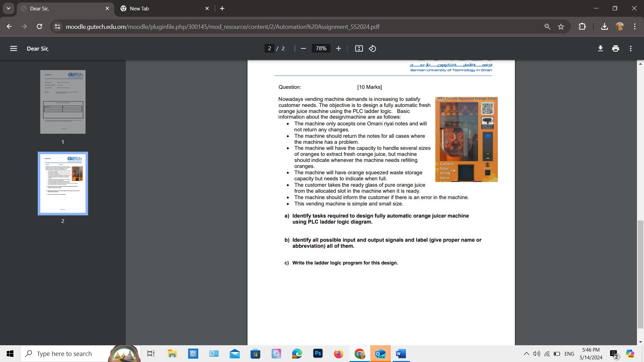Image resolution: width=644 pixels, height=362 pixels.
Task: Zoom out the PDF with minus button
Action: pyautogui.click(x=303, y=49)
